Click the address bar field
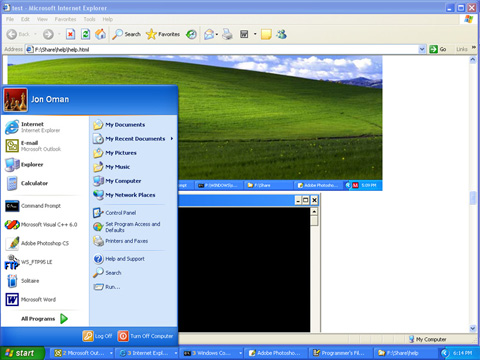480x360 pixels. [x=222, y=49]
